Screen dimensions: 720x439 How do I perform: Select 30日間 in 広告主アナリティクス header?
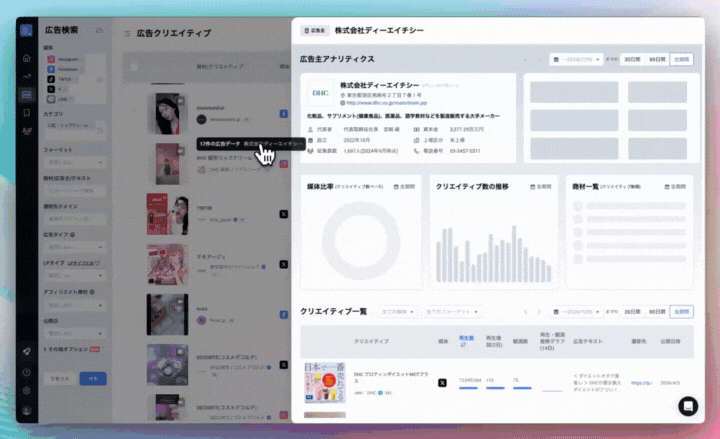(x=632, y=60)
